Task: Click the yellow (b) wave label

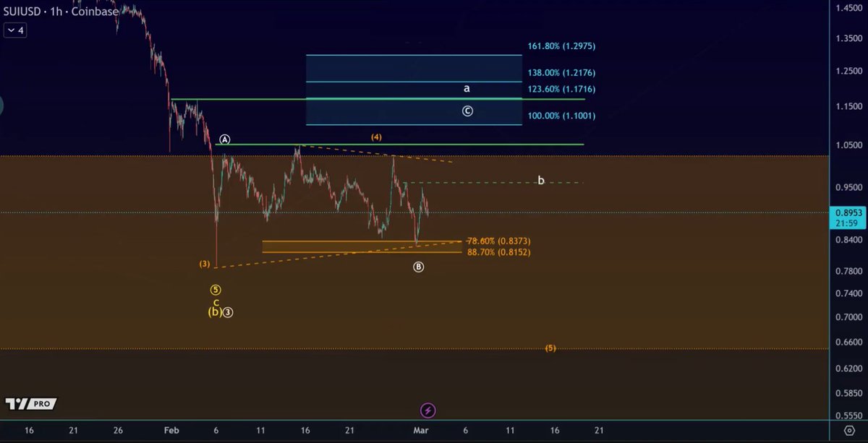Action: [x=215, y=312]
